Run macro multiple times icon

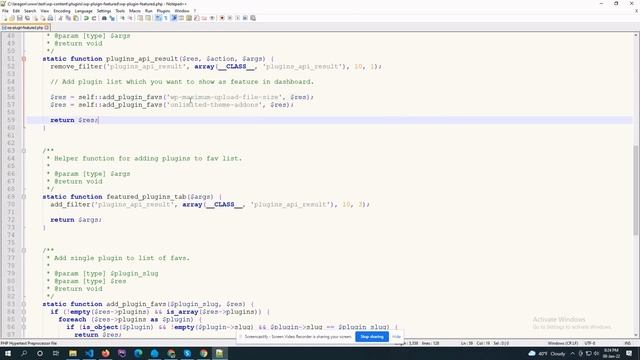tap(245, 18)
